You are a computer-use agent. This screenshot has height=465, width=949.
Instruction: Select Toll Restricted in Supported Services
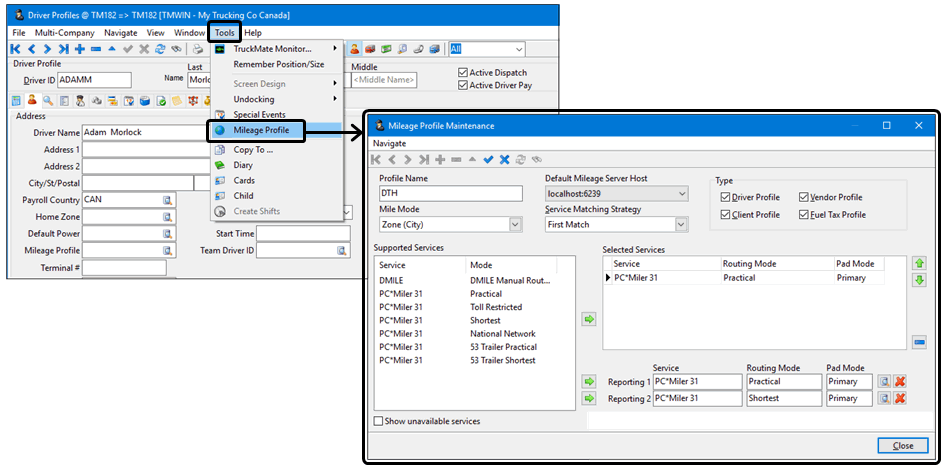(x=501, y=308)
